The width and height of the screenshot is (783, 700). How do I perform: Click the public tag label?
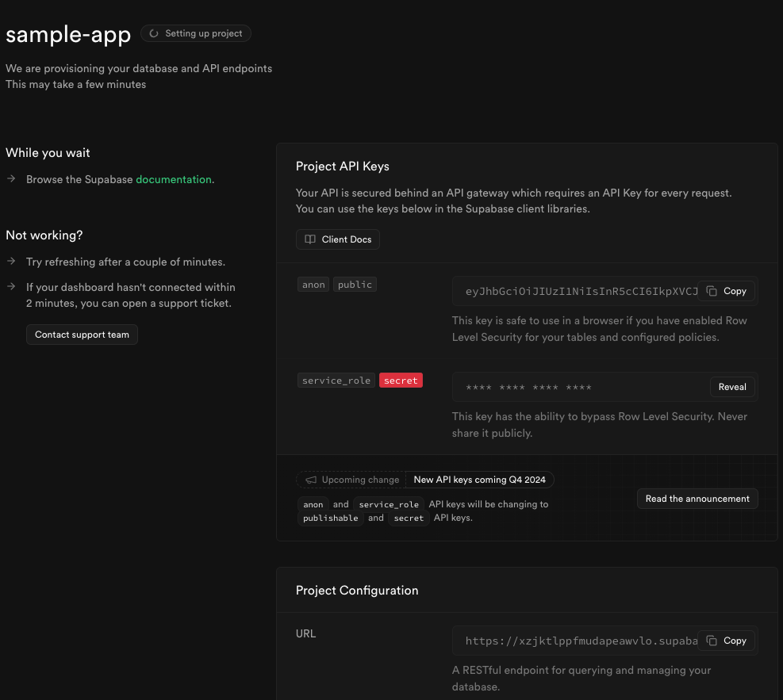[355, 285]
